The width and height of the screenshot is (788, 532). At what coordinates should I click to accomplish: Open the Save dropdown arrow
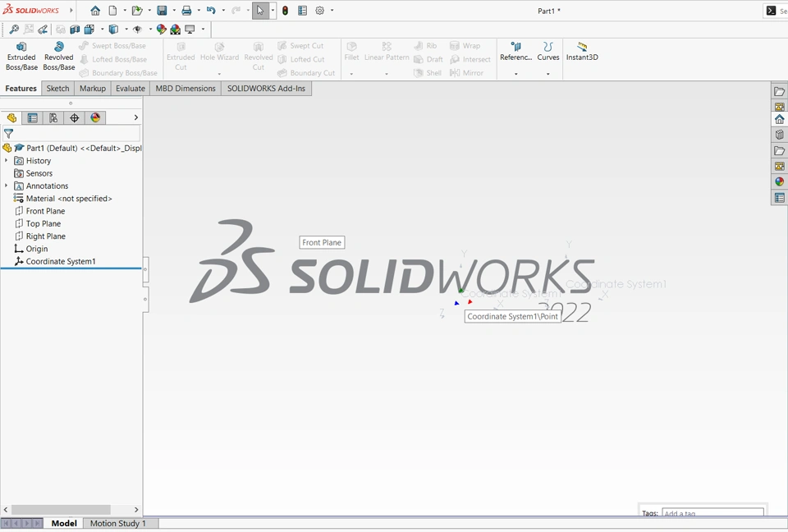(x=174, y=11)
